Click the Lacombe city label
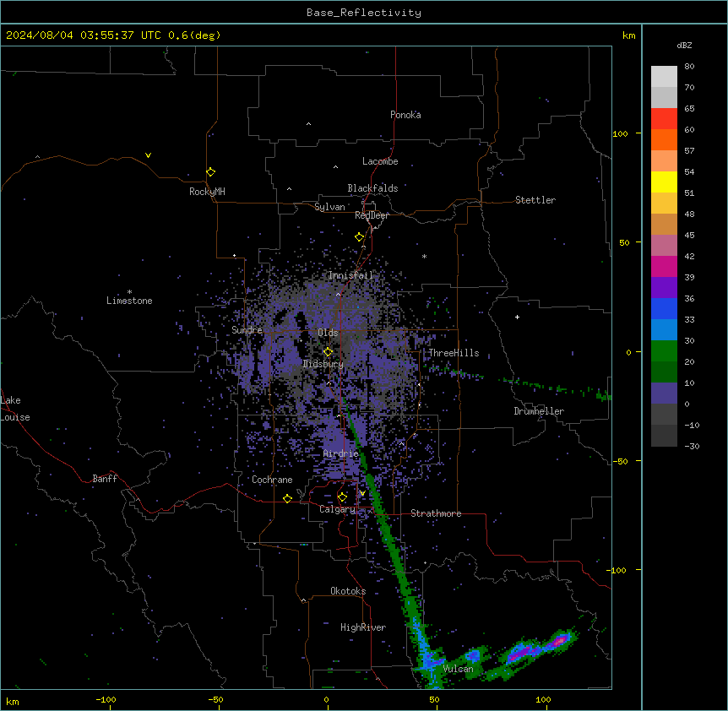Viewport: 728px width, 711px height. [380, 161]
